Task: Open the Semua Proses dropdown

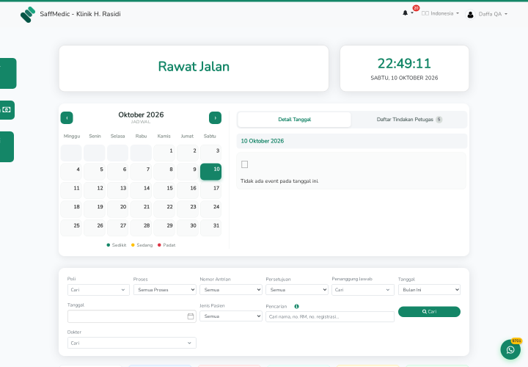Action: (x=164, y=290)
